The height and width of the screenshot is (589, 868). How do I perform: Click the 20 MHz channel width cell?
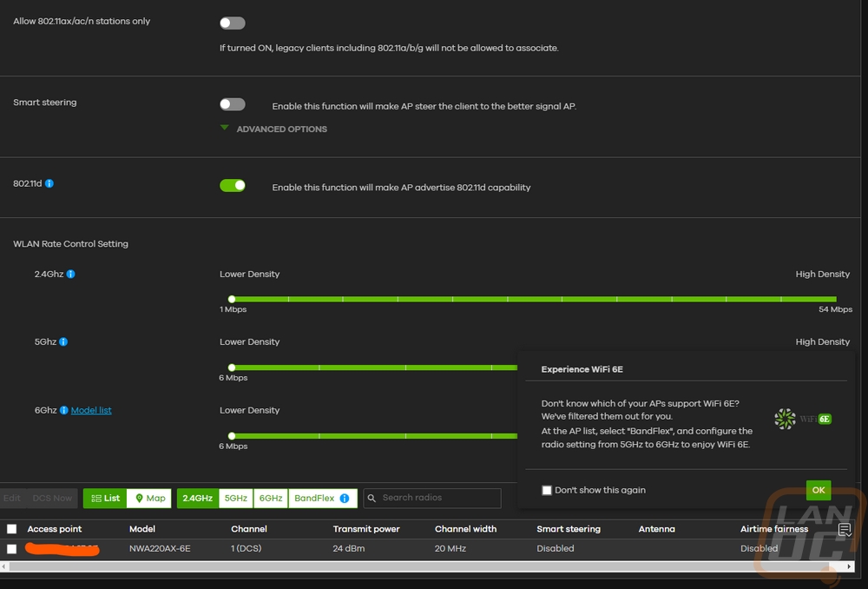point(450,548)
